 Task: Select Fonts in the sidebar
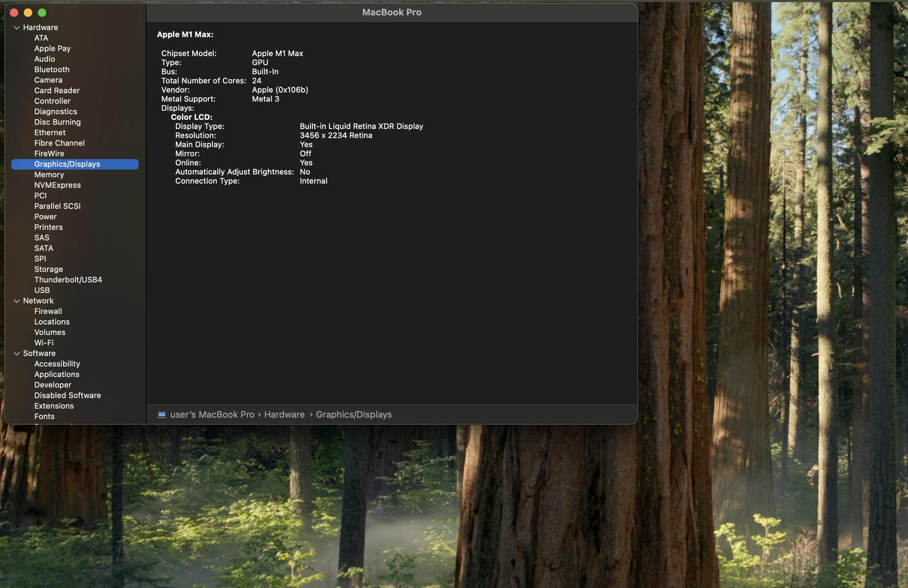(x=44, y=416)
